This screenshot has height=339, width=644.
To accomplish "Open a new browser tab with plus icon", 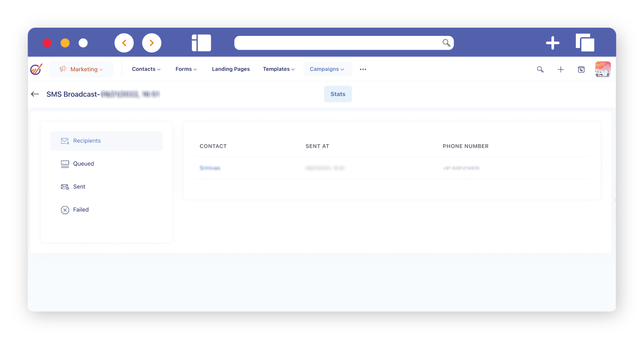I will click(552, 43).
